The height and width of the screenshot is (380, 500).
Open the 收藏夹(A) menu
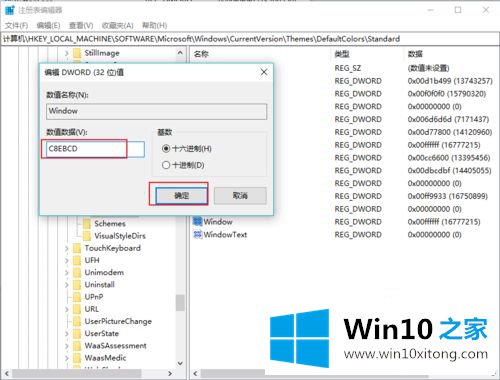tap(117, 25)
